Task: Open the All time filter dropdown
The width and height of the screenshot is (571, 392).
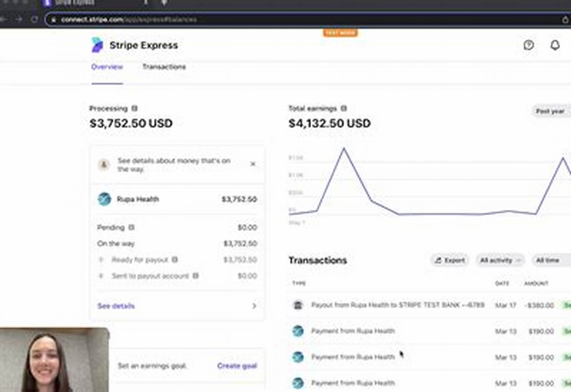Action: click(x=551, y=260)
